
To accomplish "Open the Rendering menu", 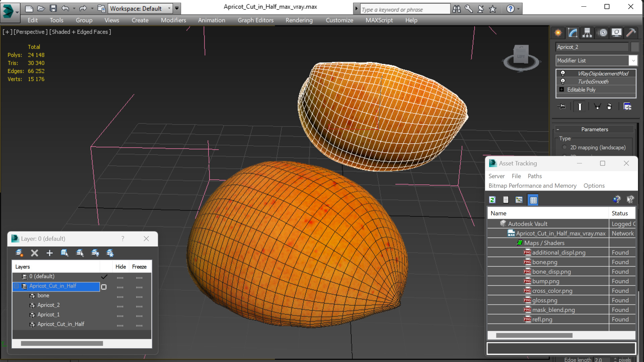I will tap(299, 20).
